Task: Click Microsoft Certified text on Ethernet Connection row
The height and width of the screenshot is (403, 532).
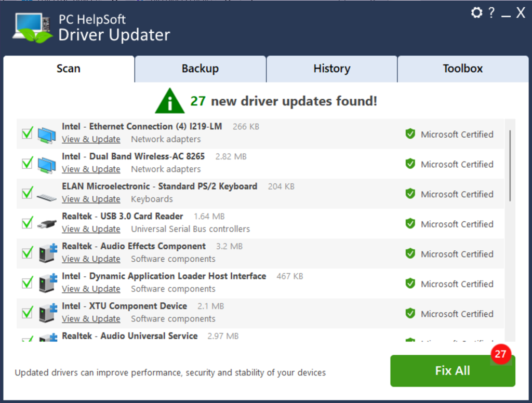Action: [457, 135]
